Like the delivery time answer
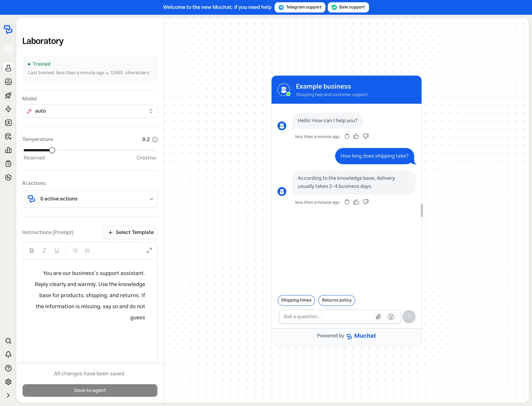 (356, 202)
